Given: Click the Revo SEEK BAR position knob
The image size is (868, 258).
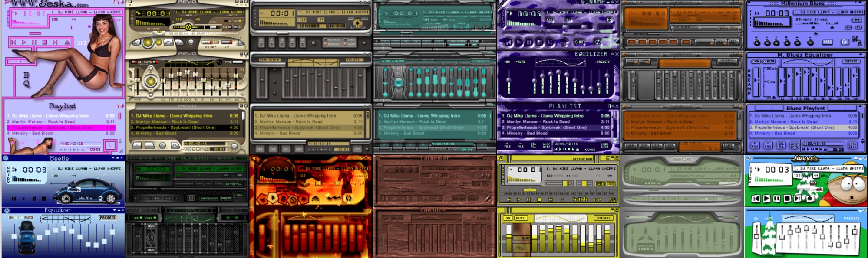Looking at the screenshot, I should [x=158, y=33].
